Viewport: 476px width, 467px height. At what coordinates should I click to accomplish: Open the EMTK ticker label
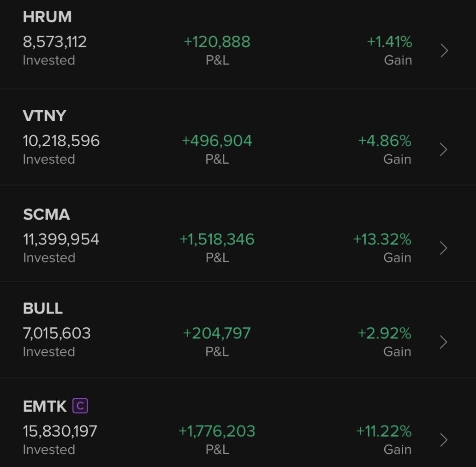[x=45, y=406]
